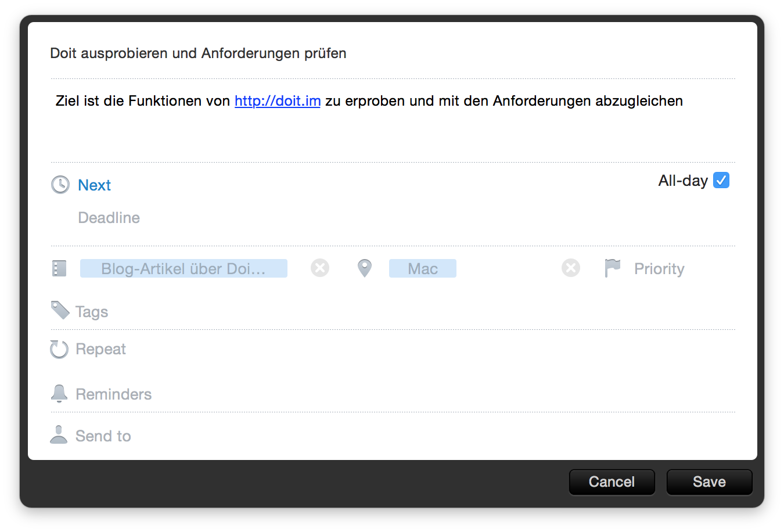This screenshot has height=532, width=784.
Task: Click the reminders bell icon
Action: pyautogui.click(x=59, y=394)
